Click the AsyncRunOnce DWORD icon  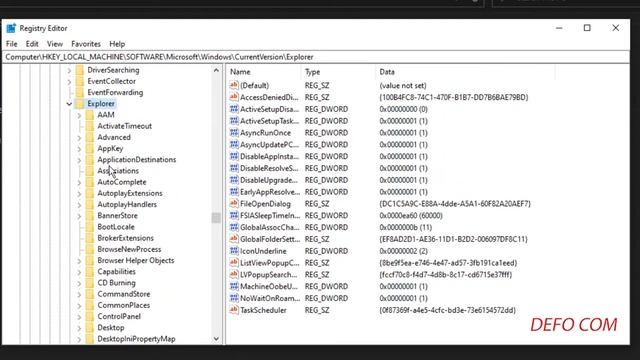[x=234, y=132]
